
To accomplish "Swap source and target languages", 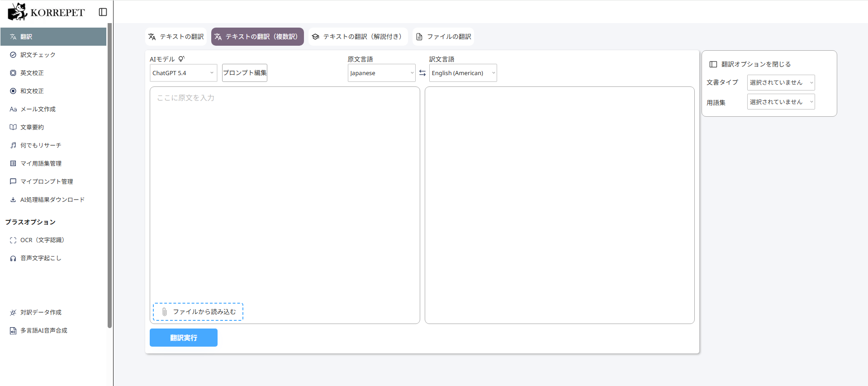I will click(x=422, y=73).
